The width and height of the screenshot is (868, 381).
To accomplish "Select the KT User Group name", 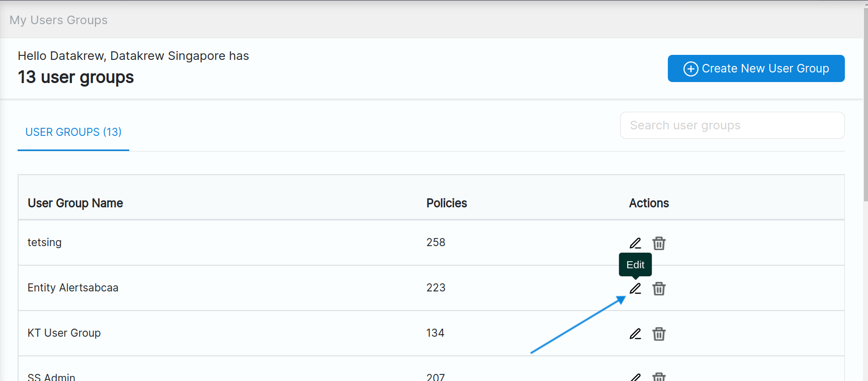I will (x=64, y=333).
